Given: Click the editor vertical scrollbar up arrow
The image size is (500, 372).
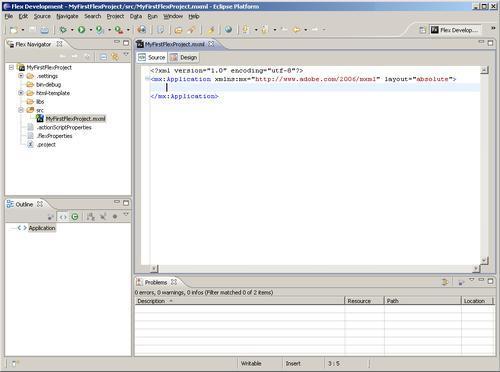Looking at the screenshot, I should [484, 70].
